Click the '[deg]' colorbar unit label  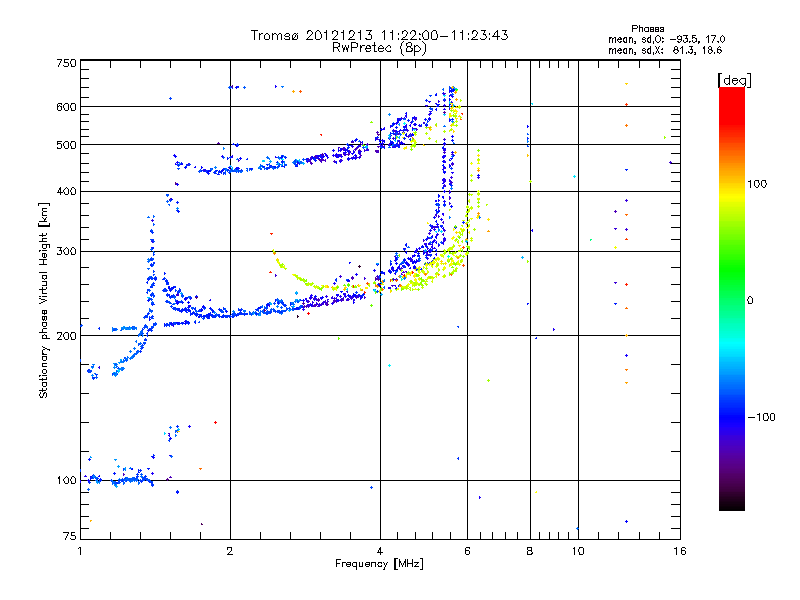[x=734, y=80]
